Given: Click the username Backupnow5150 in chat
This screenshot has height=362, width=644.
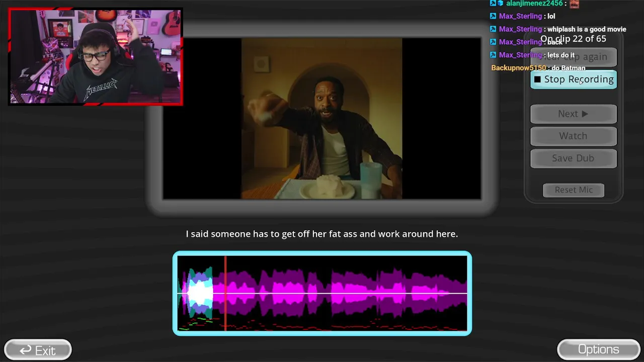Looking at the screenshot, I should [x=519, y=68].
